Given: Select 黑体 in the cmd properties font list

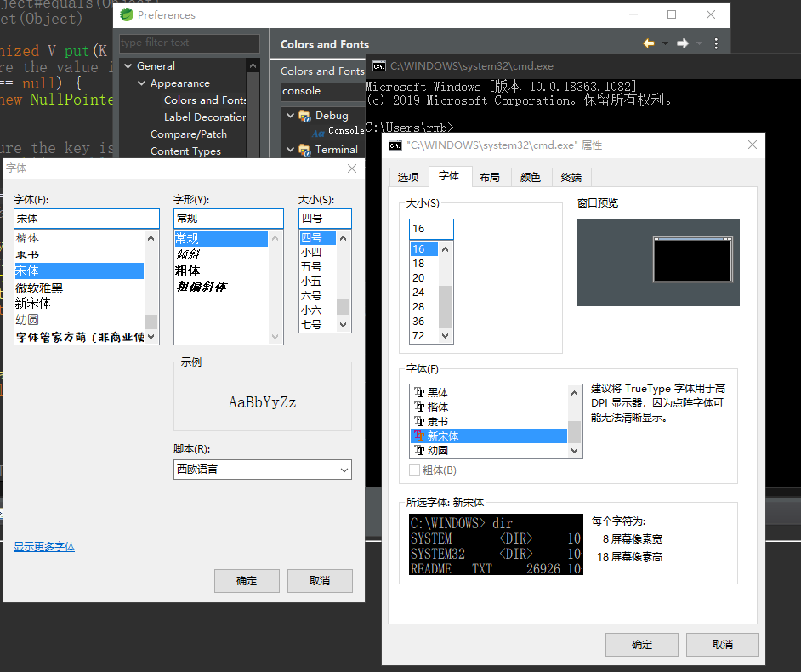Looking at the screenshot, I should pyautogui.click(x=438, y=392).
